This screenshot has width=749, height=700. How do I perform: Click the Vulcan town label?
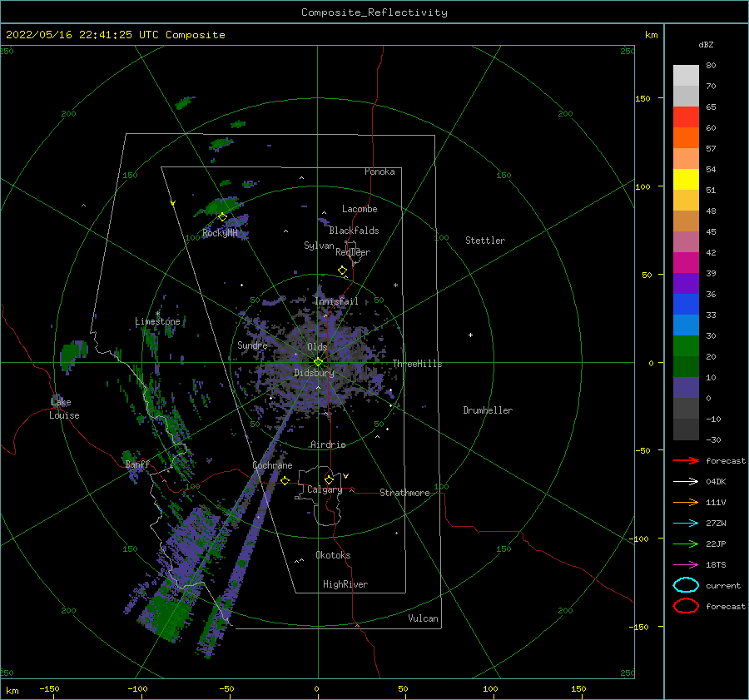424,618
